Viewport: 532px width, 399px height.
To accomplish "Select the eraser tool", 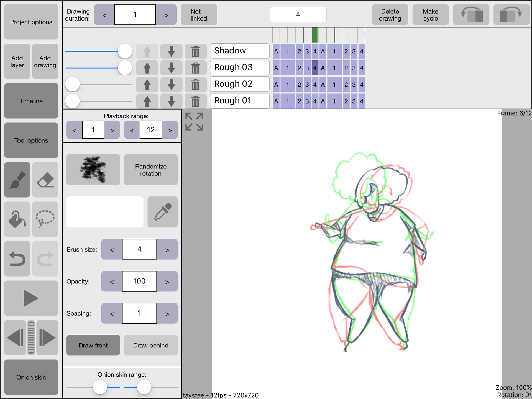I will click(x=45, y=180).
